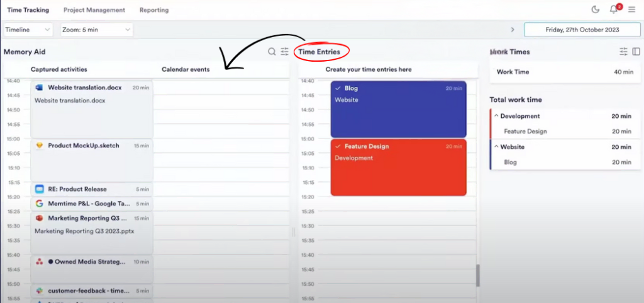
Task: Click the Word icon on Website translation.docx
Action: click(39, 88)
